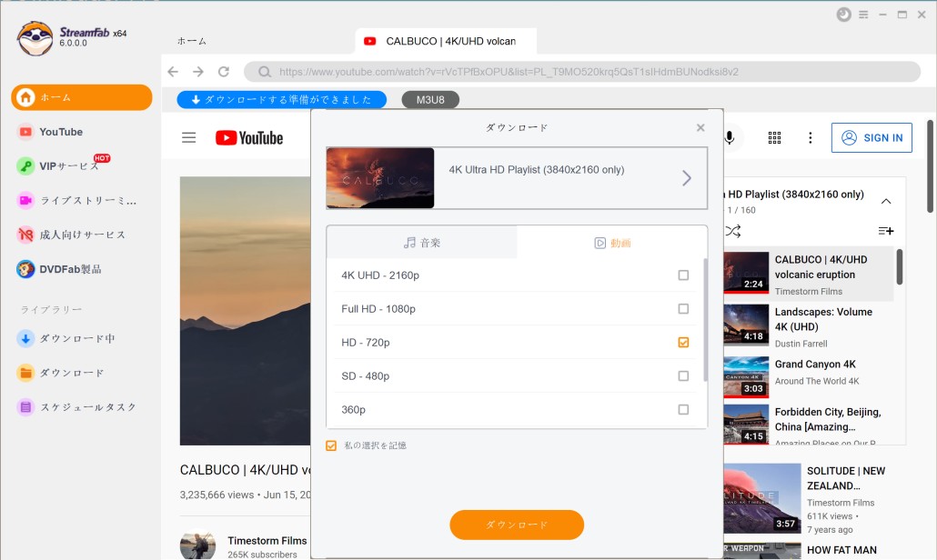Expand the 4K Ultra HD Playlist chevron
Screen dimensions: 937x560
687,178
